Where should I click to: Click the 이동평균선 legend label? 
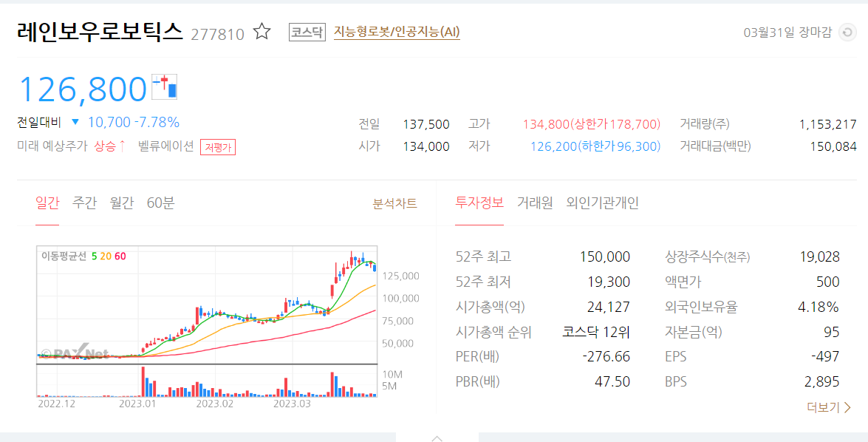[64, 256]
